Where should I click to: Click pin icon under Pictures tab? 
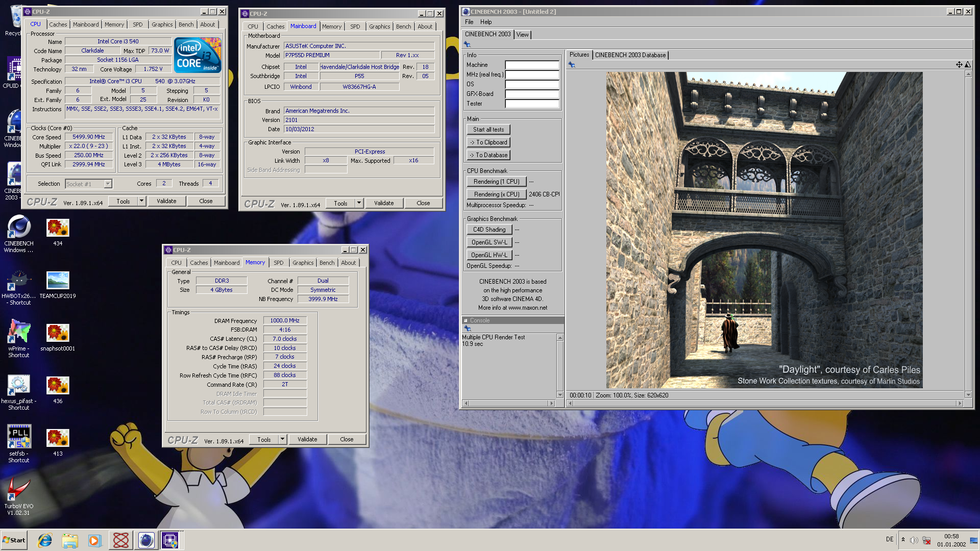(x=572, y=65)
